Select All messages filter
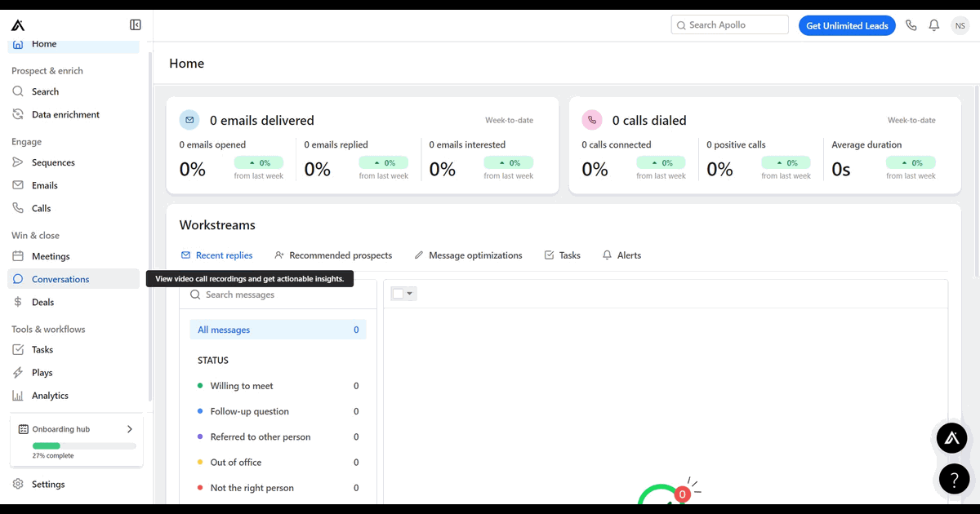The height and width of the screenshot is (514, 980). pos(278,330)
